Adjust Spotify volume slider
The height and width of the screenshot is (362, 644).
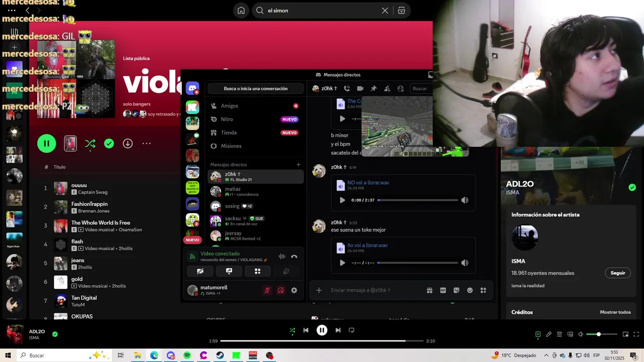602,334
